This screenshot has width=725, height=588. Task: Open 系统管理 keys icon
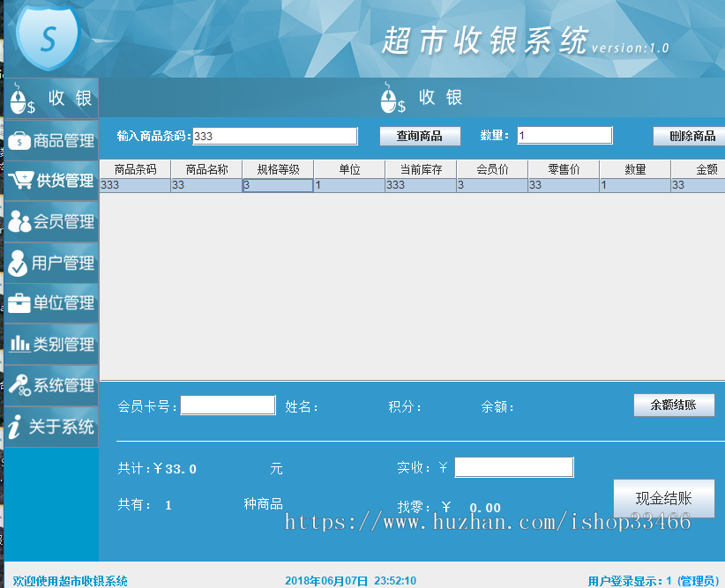[19, 384]
